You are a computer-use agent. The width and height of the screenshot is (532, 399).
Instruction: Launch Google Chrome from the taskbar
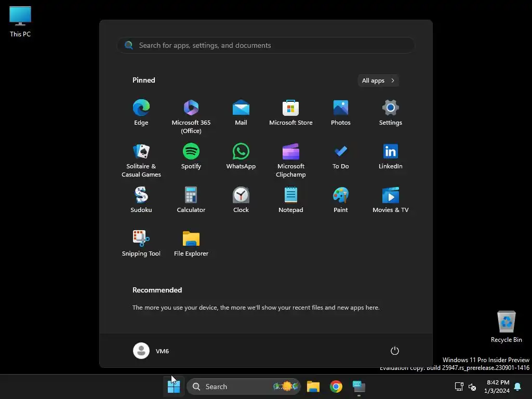pos(336,387)
